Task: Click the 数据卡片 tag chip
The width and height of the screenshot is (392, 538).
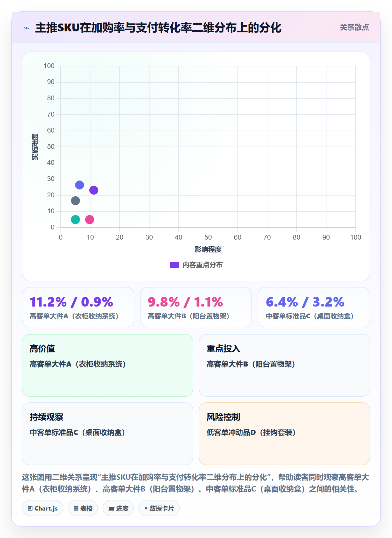Action: [x=159, y=508]
